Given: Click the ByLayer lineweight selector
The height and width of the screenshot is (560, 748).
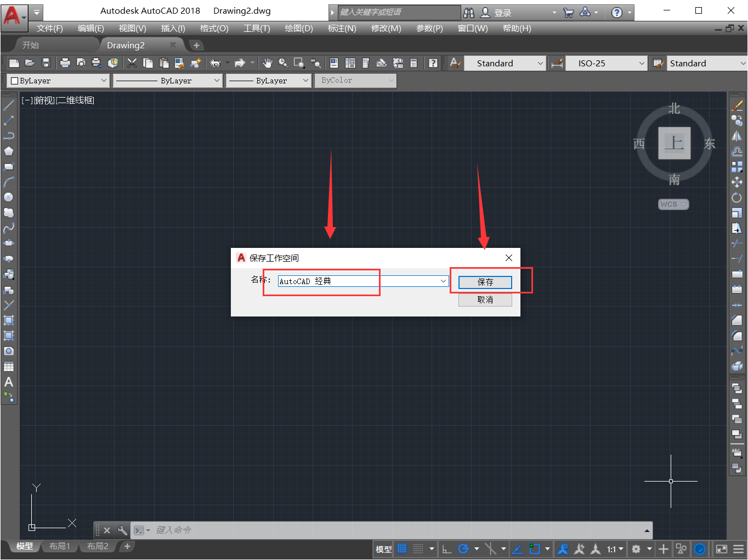Looking at the screenshot, I should coord(268,80).
